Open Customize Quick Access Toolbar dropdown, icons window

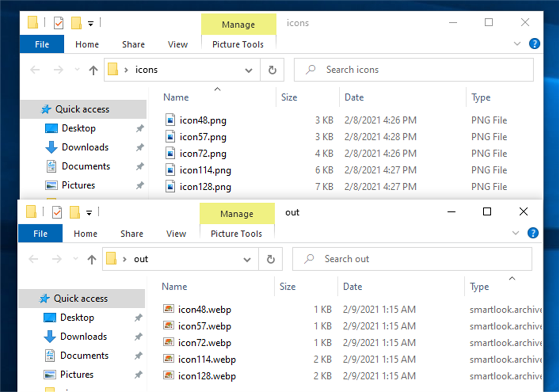click(x=91, y=23)
